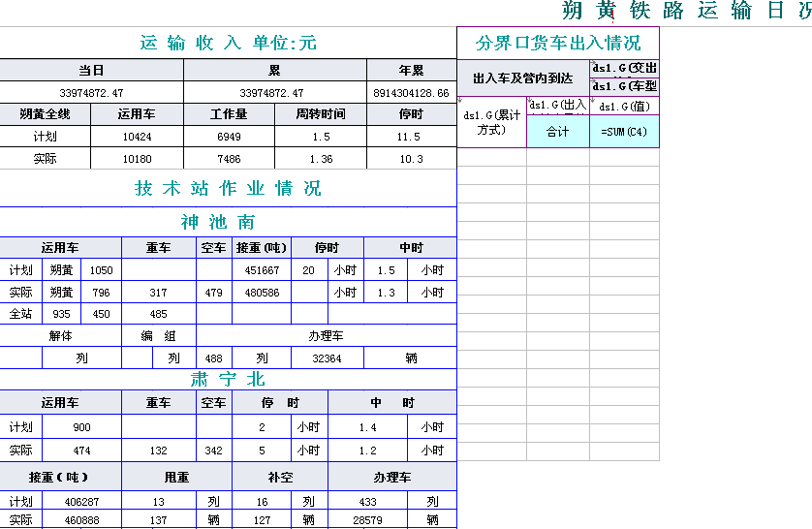Select the 406287 planned tonnage cell
This screenshot has width=812, height=529.
coord(81,501)
